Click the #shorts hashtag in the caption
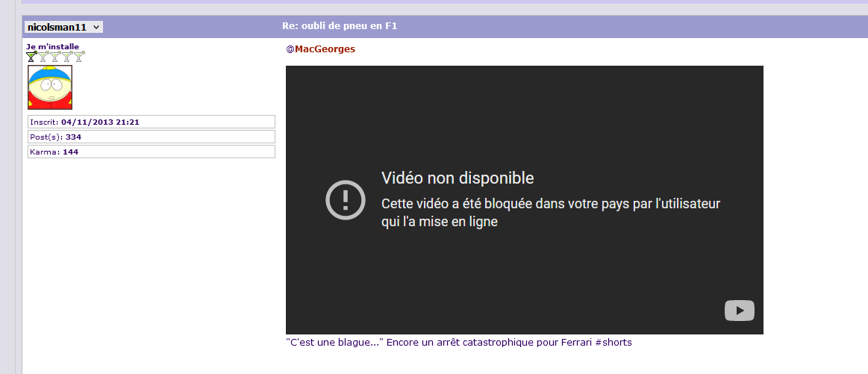Screen dimensions: 868x374 tap(613, 343)
